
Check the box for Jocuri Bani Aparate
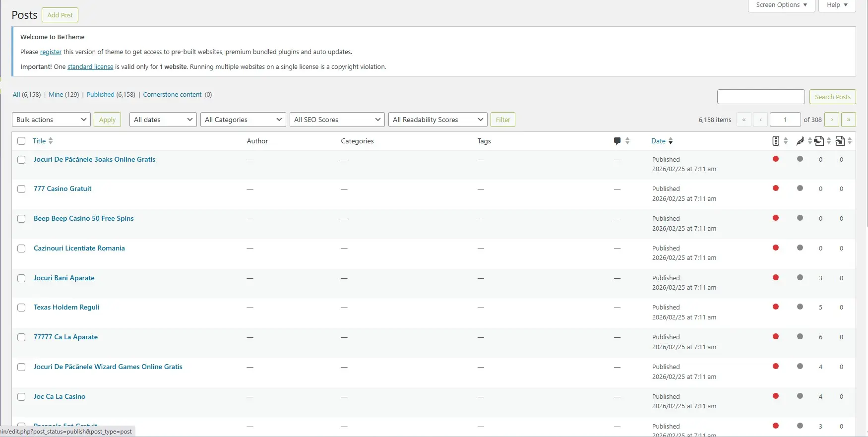point(21,278)
